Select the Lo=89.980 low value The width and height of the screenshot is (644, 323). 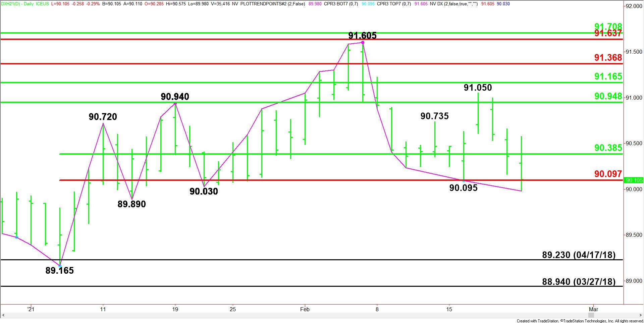pos(198,4)
